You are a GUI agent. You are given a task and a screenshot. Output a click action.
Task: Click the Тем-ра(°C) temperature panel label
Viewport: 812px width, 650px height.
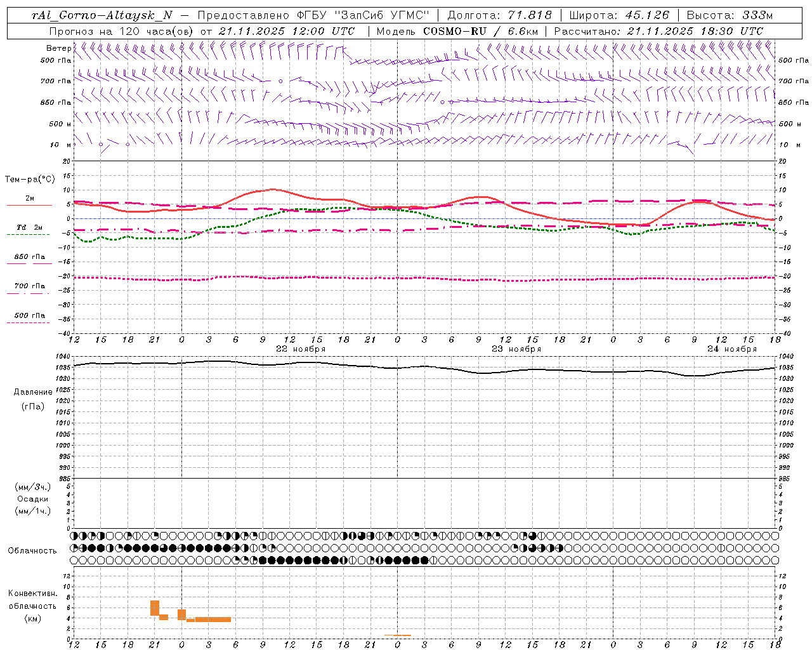[30, 180]
